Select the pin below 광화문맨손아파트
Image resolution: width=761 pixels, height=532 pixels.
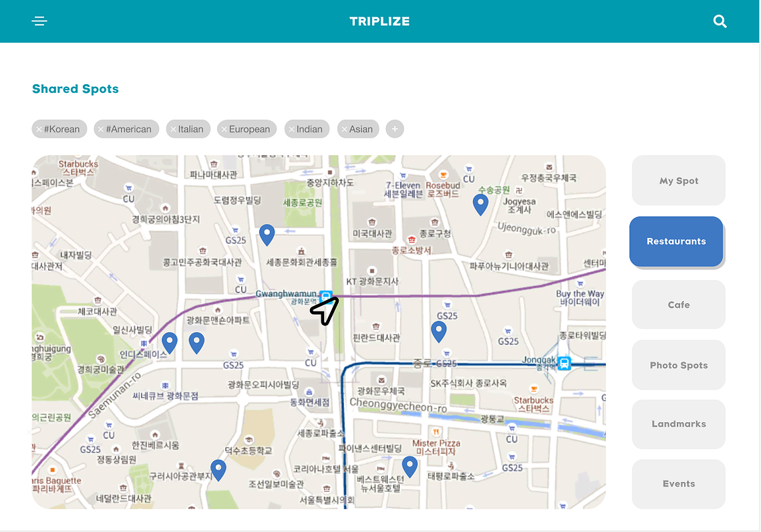coord(196,343)
